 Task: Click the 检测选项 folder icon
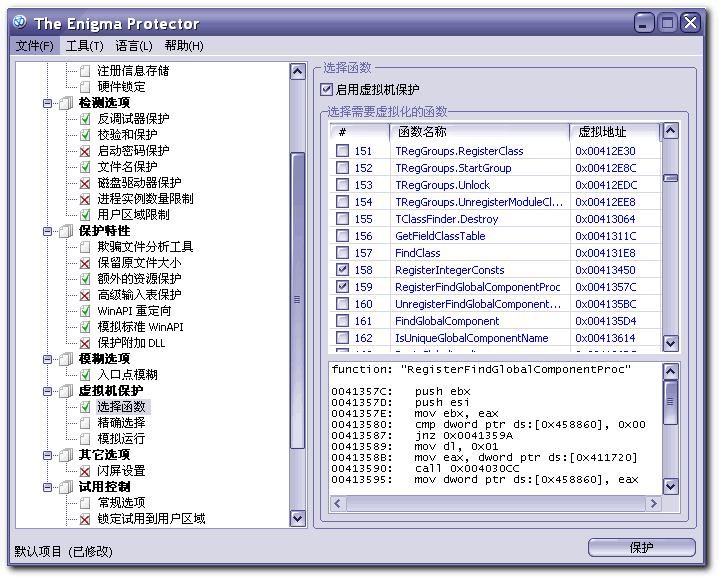66,103
